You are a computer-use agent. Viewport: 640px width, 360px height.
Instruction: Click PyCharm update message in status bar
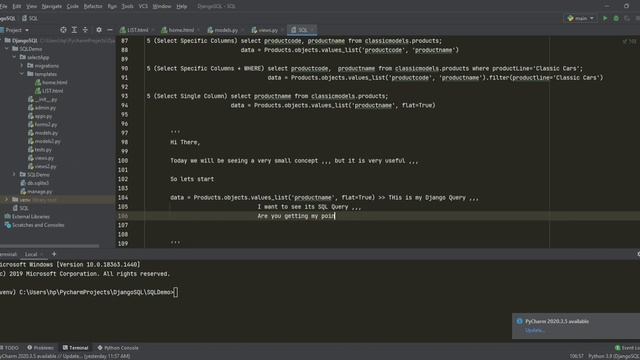pos(65,356)
